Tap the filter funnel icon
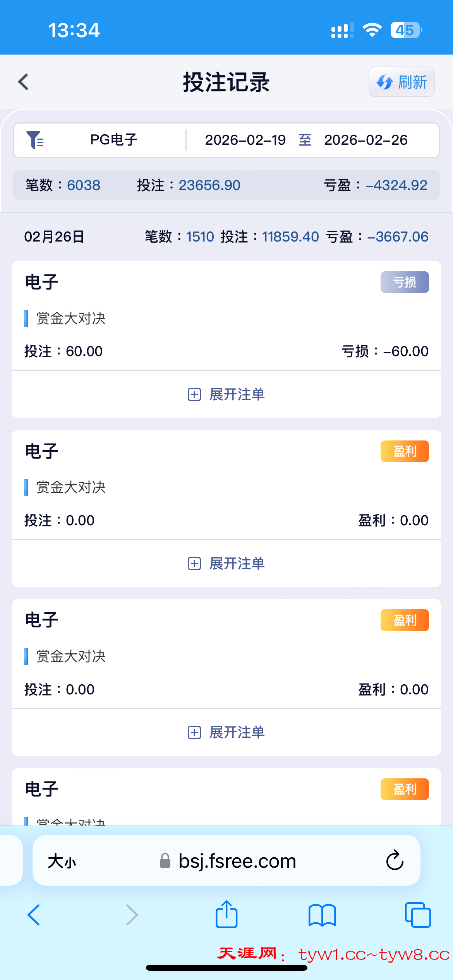The height and width of the screenshot is (980, 453). 35,140
